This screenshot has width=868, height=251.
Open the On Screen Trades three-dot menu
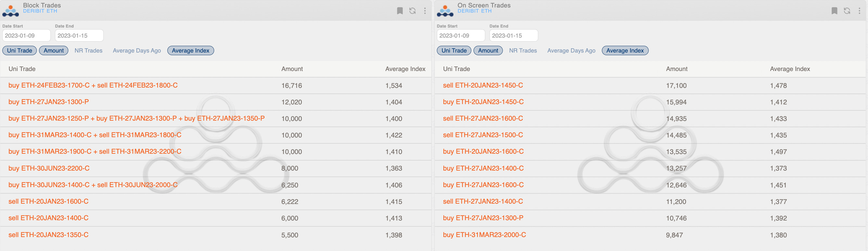coord(860,11)
